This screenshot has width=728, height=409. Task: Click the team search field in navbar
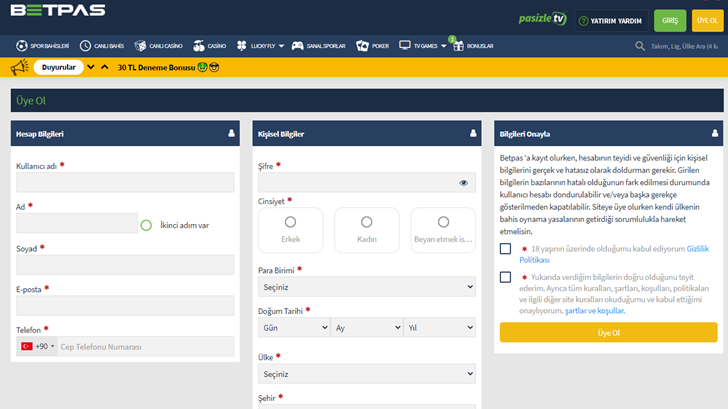click(x=684, y=46)
